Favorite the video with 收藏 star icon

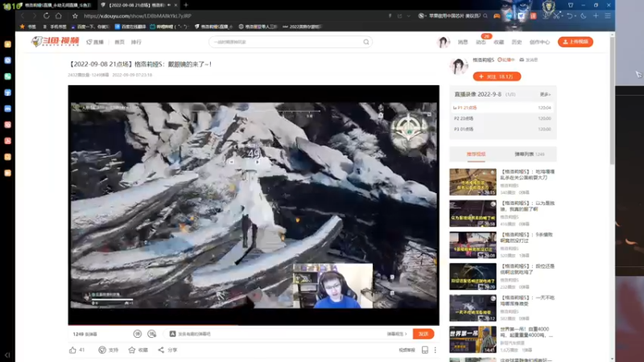point(132,350)
